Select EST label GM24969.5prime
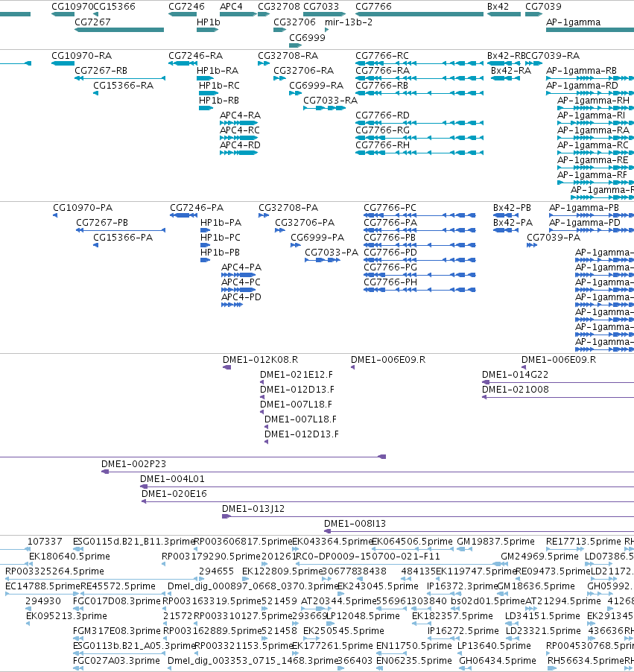The width and height of the screenshot is (634, 672). (539, 557)
